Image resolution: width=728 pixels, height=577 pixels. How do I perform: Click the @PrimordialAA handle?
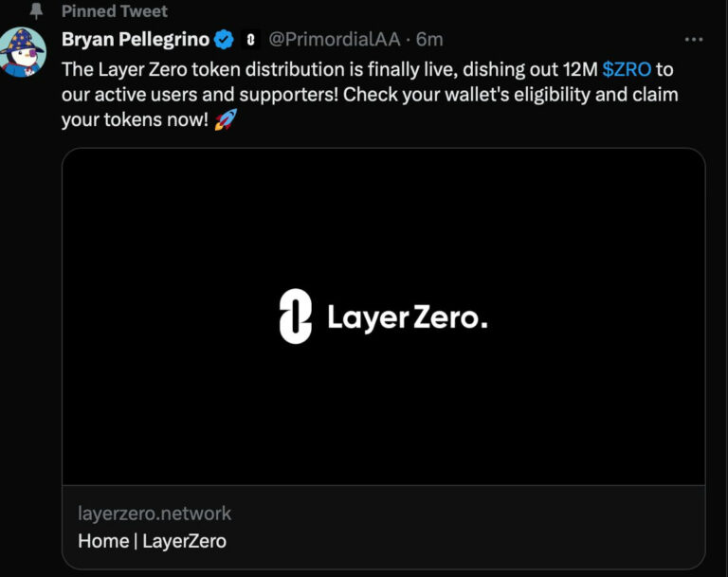point(335,40)
